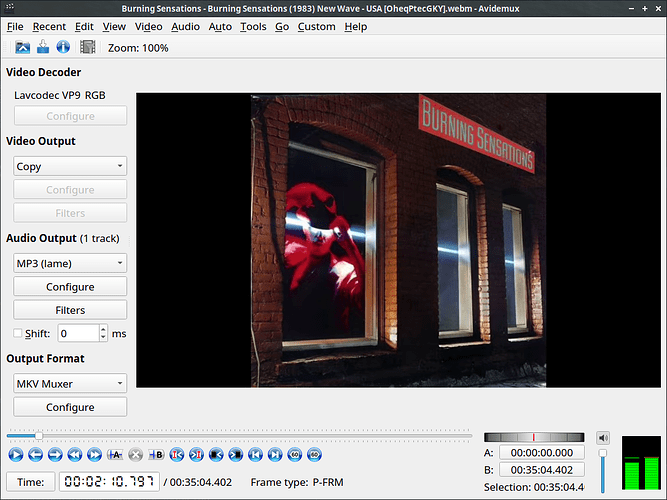This screenshot has height=500, width=667.
Task: Click Filters under Audio Output
Action: (x=70, y=310)
